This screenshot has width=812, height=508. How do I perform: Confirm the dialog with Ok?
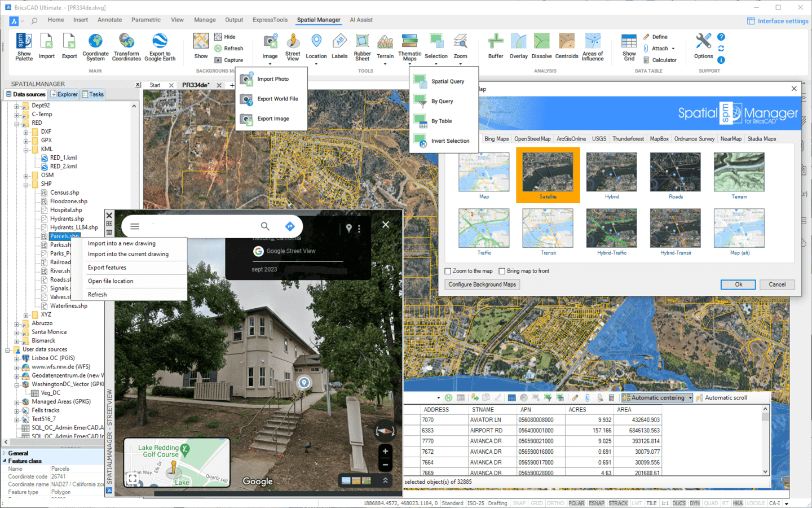coord(738,284)
